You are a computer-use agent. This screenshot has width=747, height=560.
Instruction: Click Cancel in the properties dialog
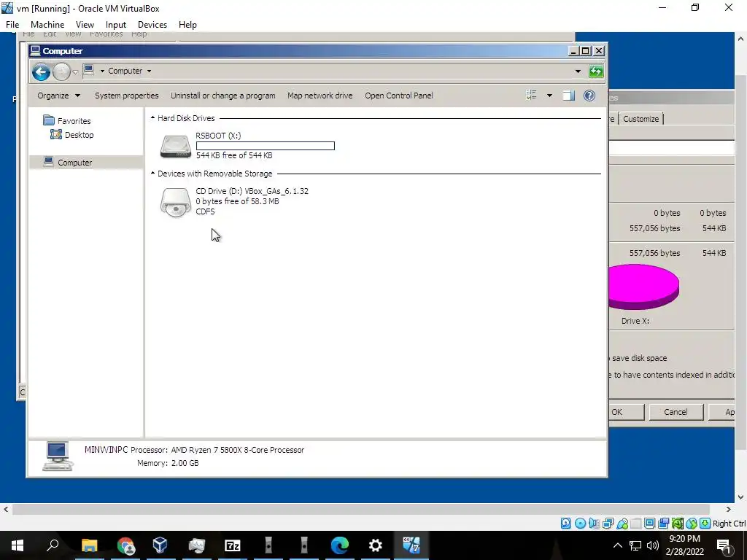pos(676,412)
